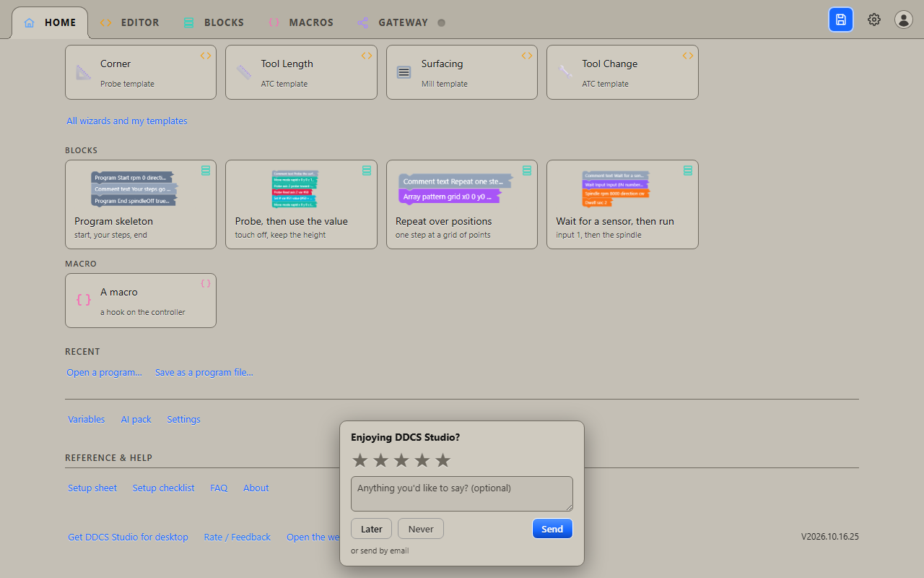
Task: Open the Setup sheet link
Action: pos(92,488)
